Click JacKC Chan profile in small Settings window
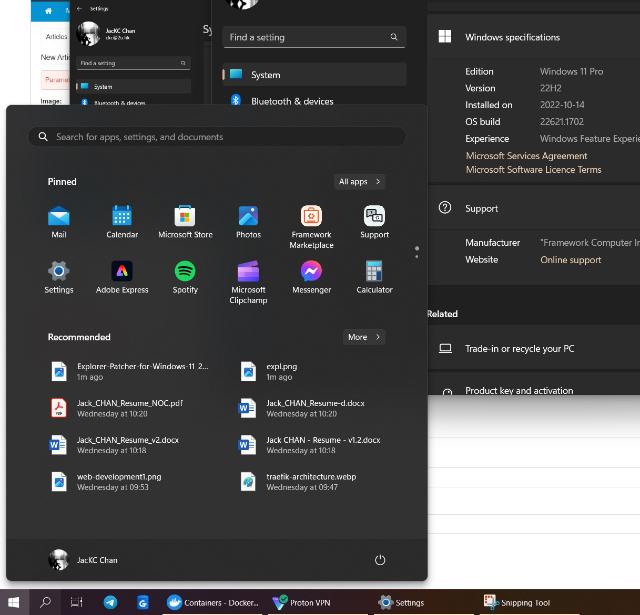 [x=106, y=33]
